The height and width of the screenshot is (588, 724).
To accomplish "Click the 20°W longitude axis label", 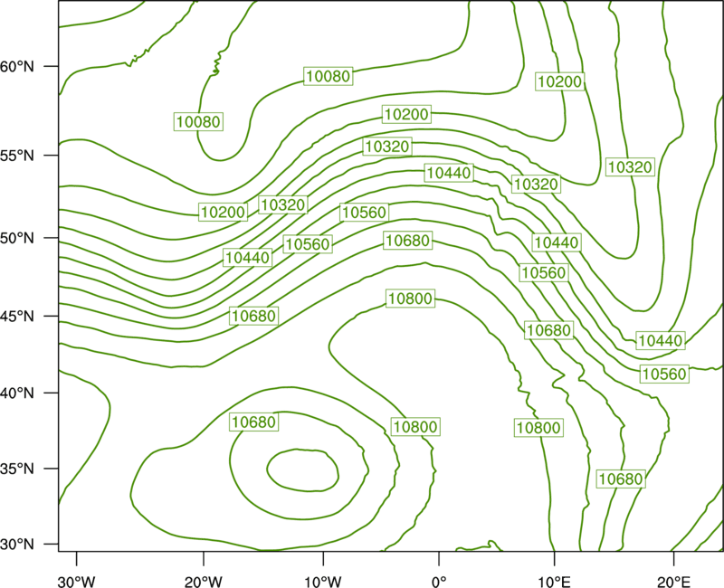I will [204, 582].
